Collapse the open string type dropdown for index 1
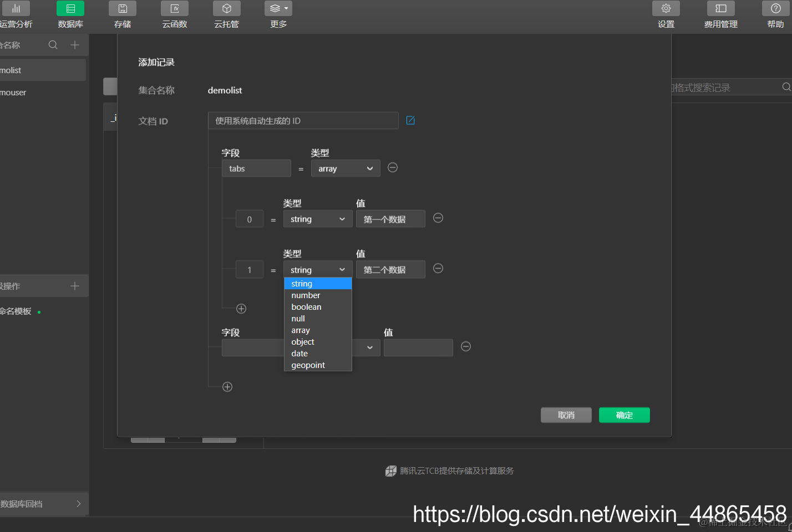792x532 pixels. 318,269
